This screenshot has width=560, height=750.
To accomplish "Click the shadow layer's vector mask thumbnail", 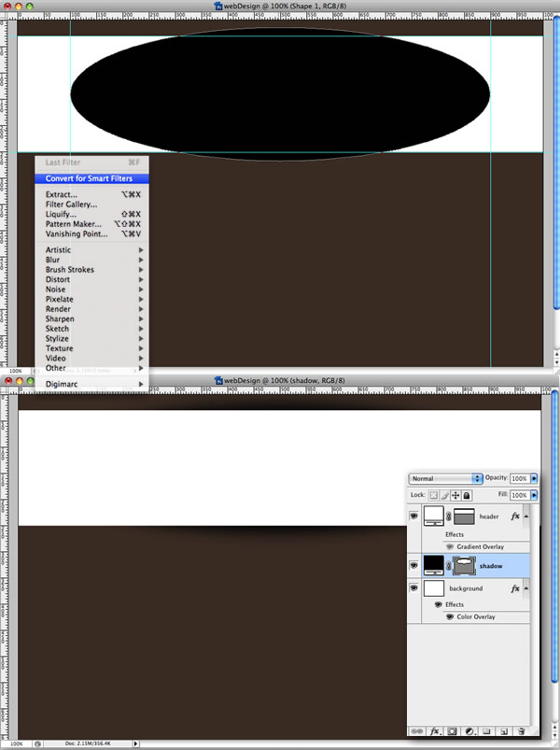I will click(x=464, y=565).
